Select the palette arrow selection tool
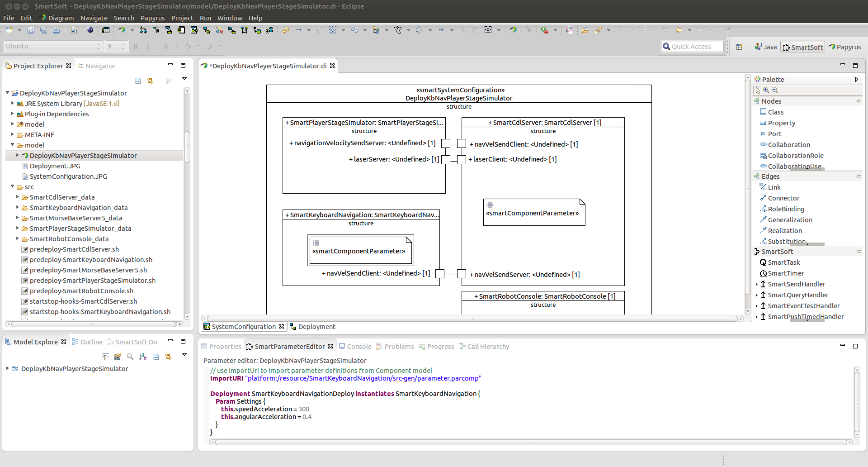 coord(758,90)
